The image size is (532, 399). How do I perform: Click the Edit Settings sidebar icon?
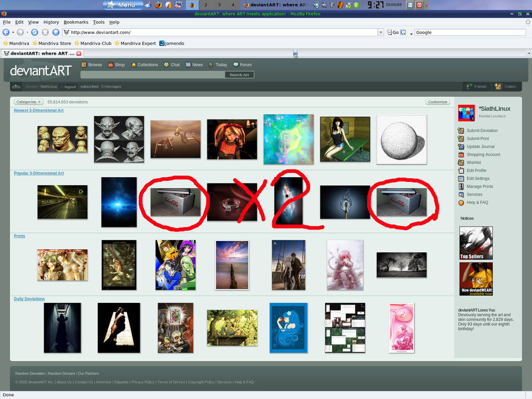pos(461,179)
